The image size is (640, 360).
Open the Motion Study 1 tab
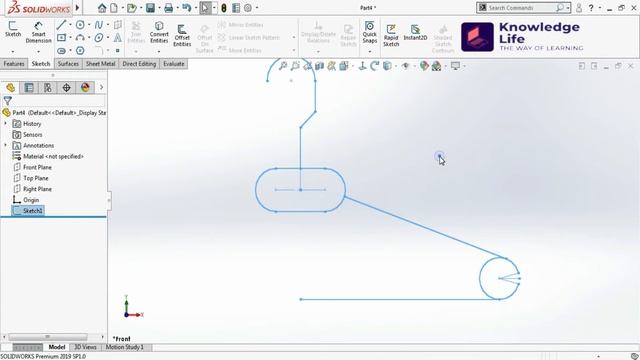click(x=124, y=347)
